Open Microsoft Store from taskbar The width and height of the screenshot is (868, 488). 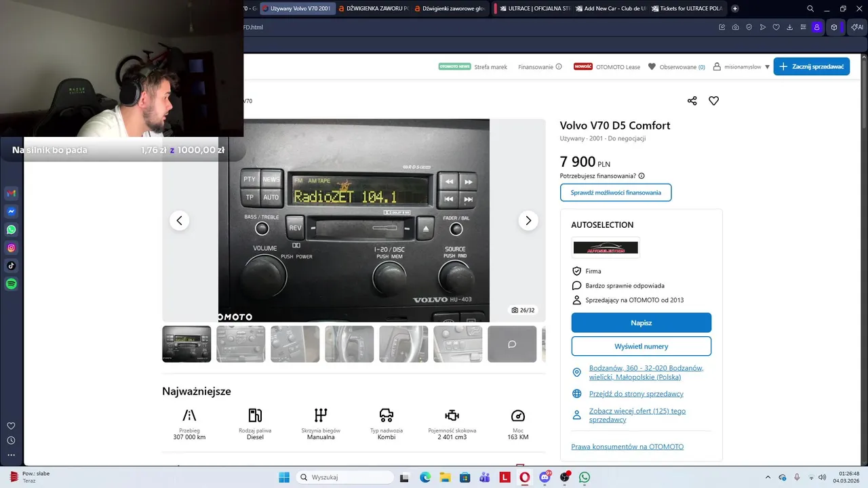pos(465,477)
